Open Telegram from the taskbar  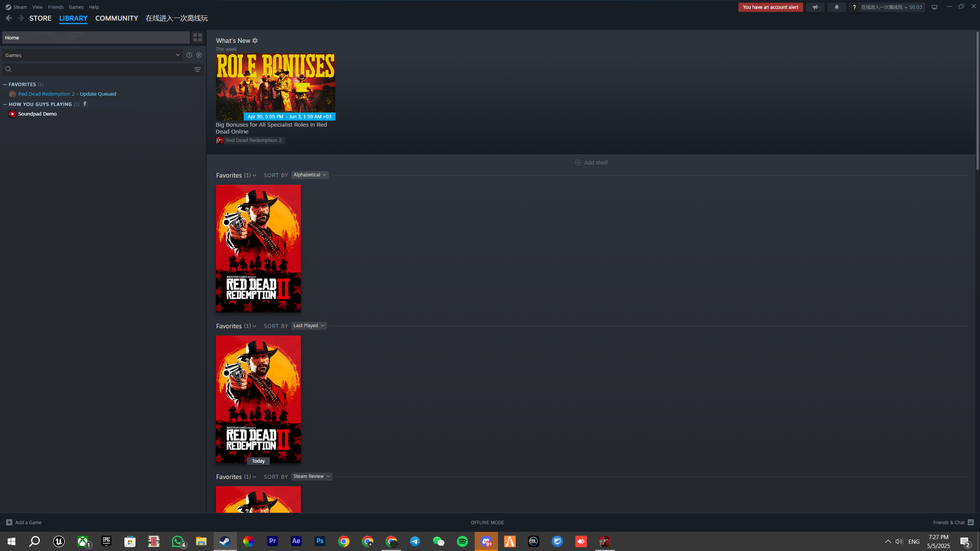point(415,541)
